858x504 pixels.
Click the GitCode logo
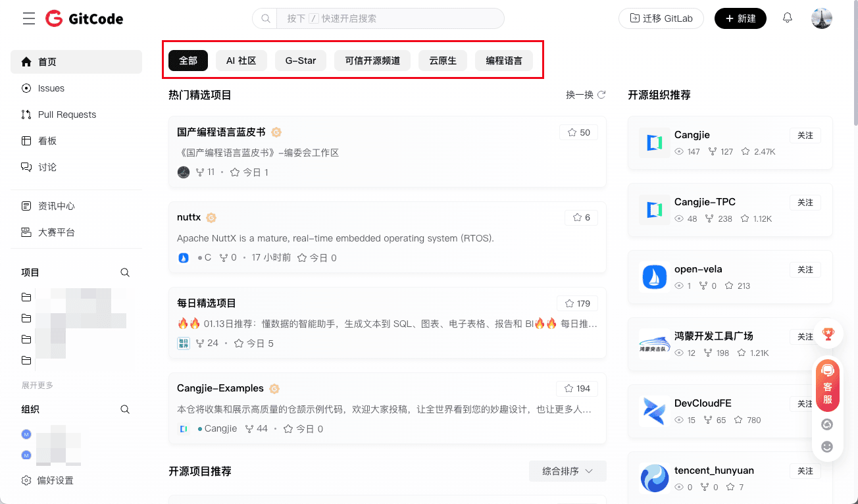tap(84, 18)
